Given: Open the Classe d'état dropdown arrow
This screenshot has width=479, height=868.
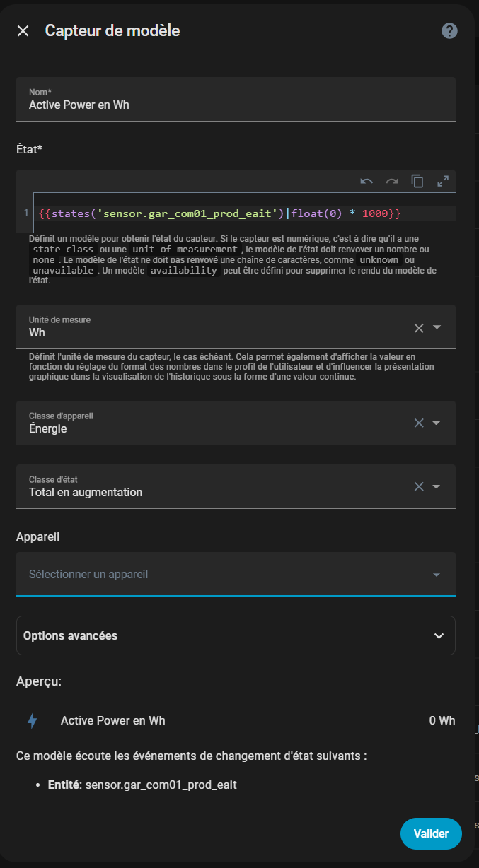Looking at the screenshot, I should click(x=437, y=486).
